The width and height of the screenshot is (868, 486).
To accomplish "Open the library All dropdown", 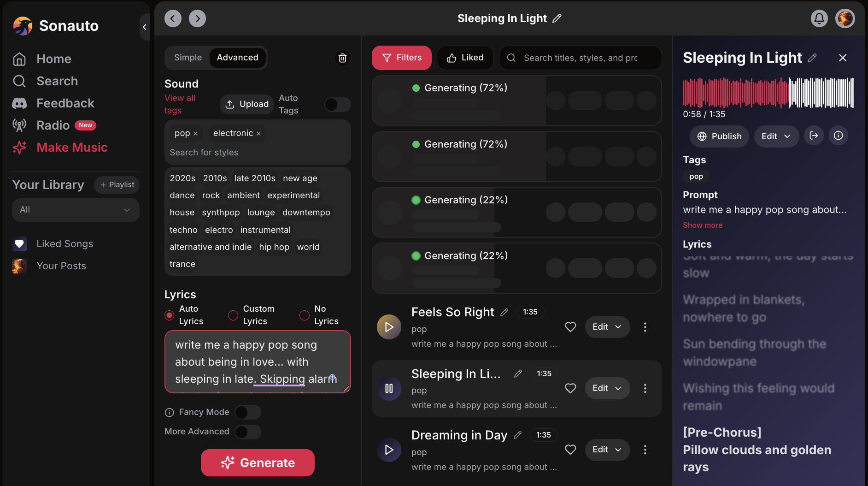I will click(x=76, y=210).
